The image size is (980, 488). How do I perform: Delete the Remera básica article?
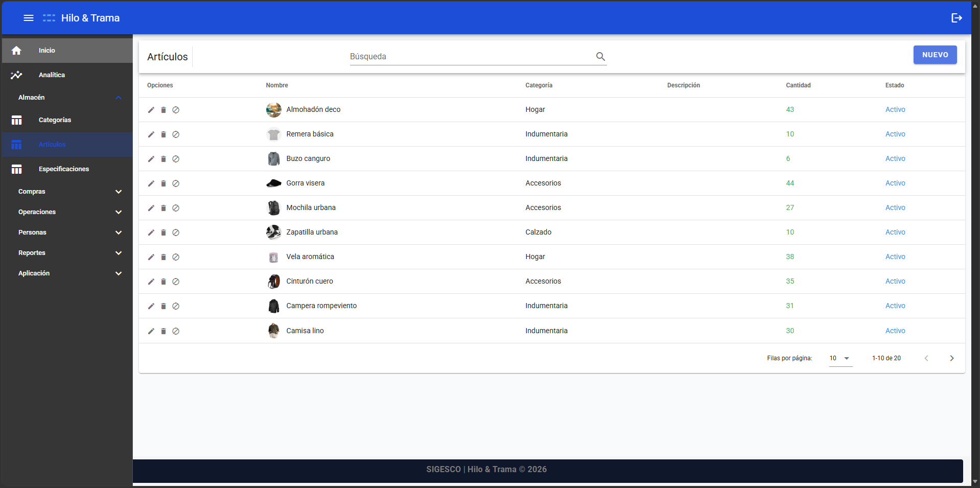[x=164, y=134]
